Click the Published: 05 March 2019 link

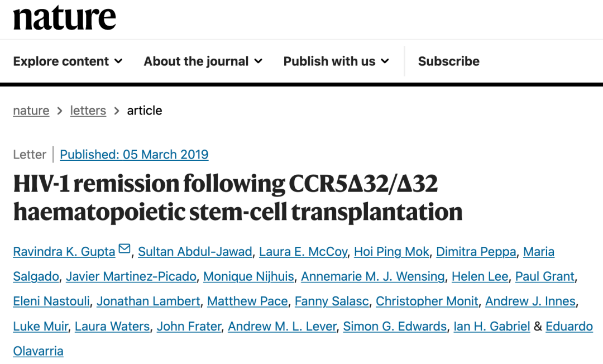(x=134, y=155)
